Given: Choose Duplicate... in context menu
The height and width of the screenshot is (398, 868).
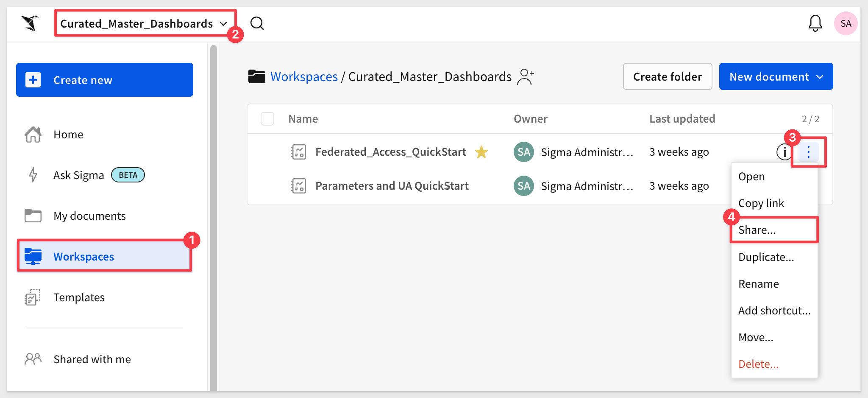Looking at the screenshot, I should click(774, 257).
